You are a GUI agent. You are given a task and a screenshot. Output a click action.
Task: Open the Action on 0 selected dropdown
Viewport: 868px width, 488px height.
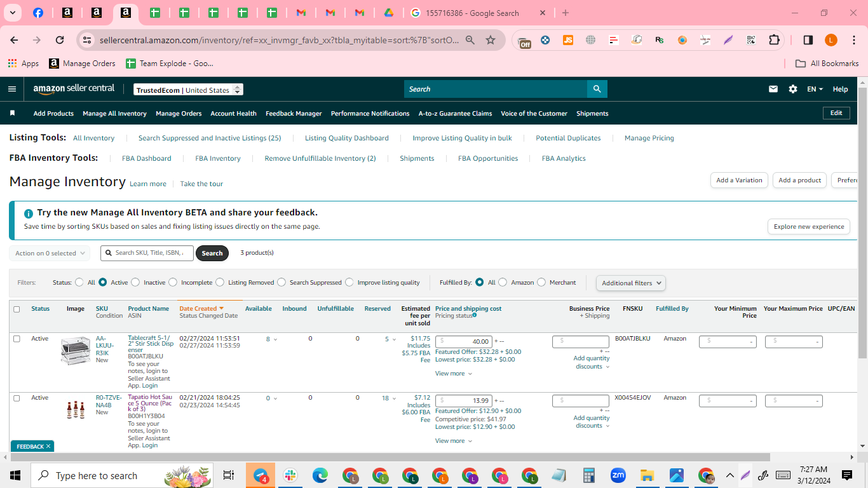point(50,254)
